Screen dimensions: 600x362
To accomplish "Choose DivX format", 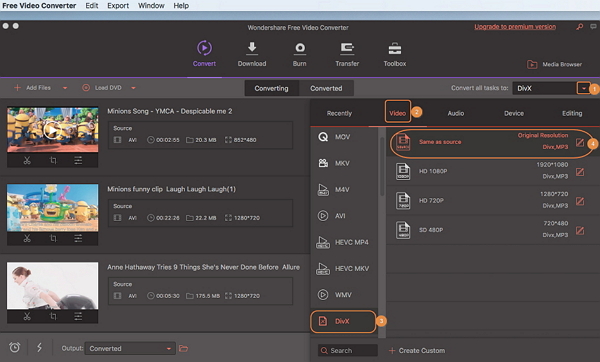I will (343, 321).
